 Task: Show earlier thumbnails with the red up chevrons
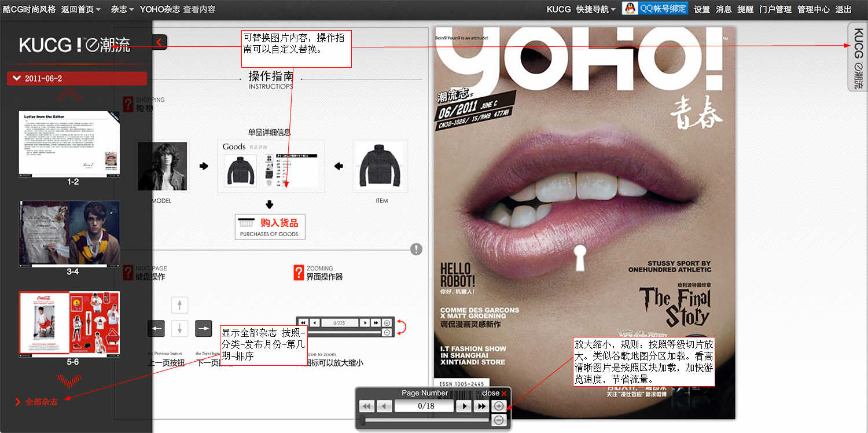click(69, 94)
